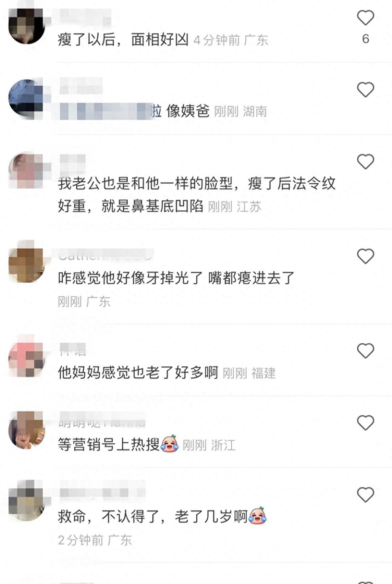Image resolution: width=392 pixels, height=584 pixels.
Task: Tap heart on the 法令纹 comment from 江苏
Action: (365, 162)
